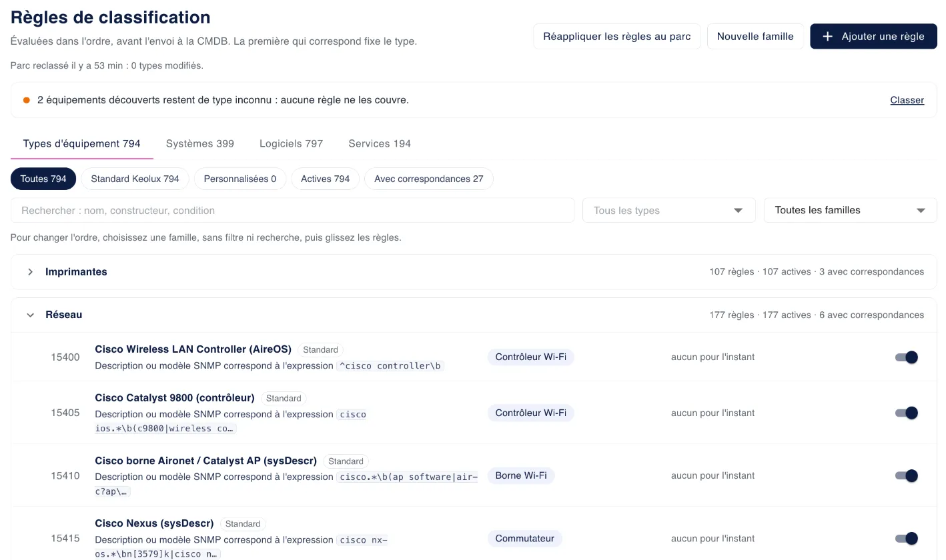This screenshot has height=560, width=946.
Task: Select the Toutes 794 filter chip
Action: (x=43, y=179)
